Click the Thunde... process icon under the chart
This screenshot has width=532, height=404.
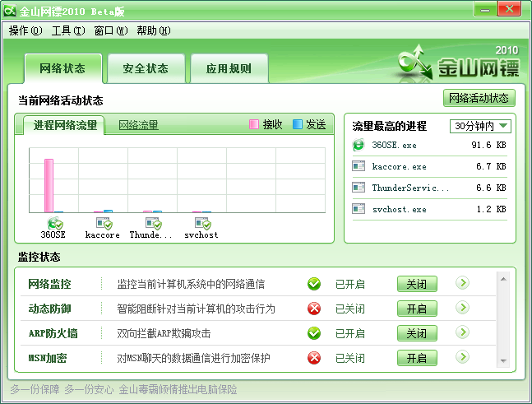point(154,223)
